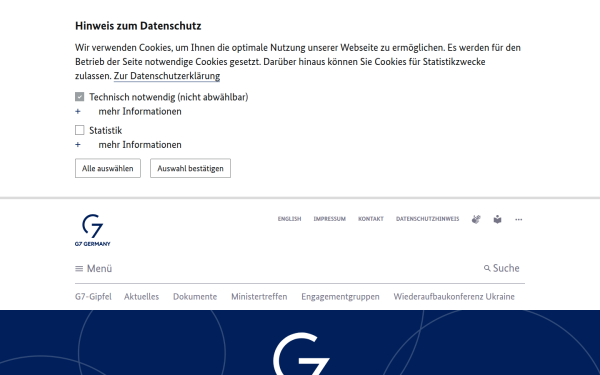Open the KONTAKT link
Screen dimensions: 600x375
point(371,219)
